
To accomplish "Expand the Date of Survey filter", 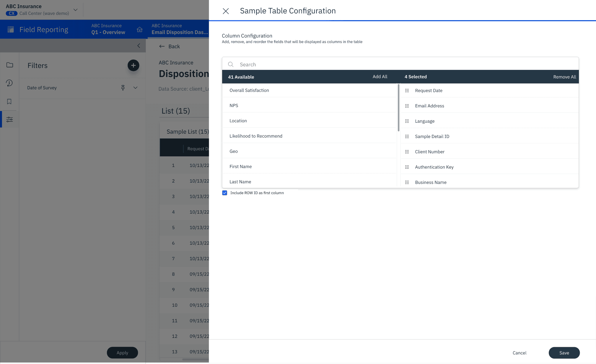I will tap(135, 88).
